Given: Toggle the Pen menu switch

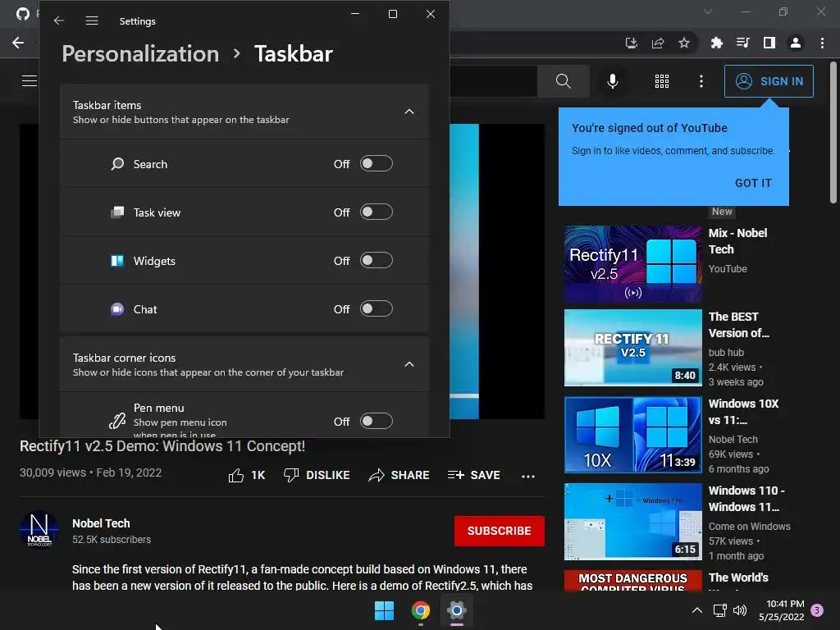Looking at the screenshot, I should [x=376, y=421].
